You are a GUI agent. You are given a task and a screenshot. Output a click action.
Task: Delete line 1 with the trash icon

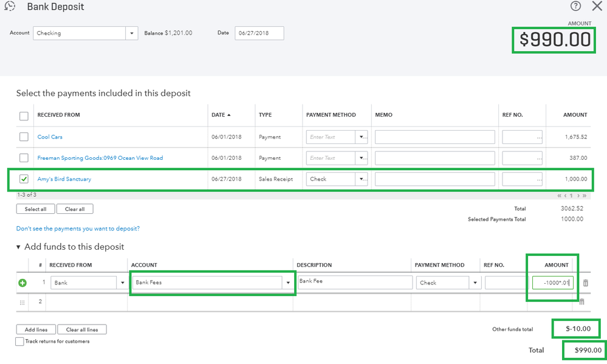point(585,283)
